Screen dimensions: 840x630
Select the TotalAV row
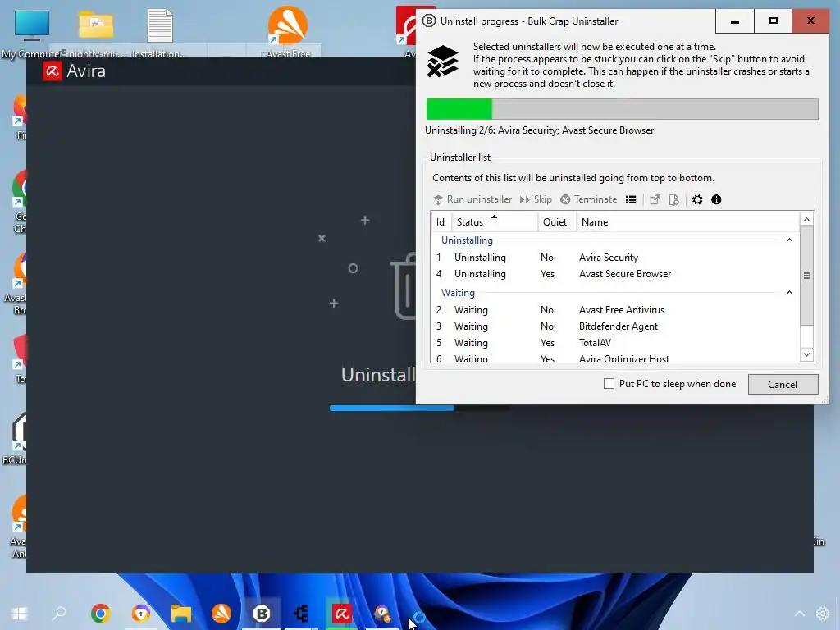[x=615, y=343]
